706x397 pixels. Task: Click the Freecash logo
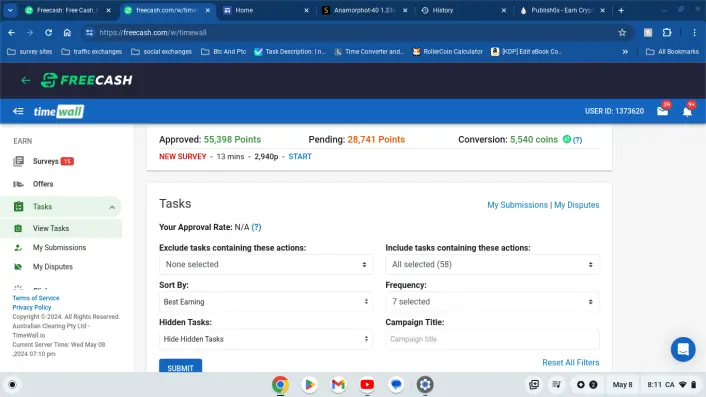pyautogui.click(x=87, y=80)
